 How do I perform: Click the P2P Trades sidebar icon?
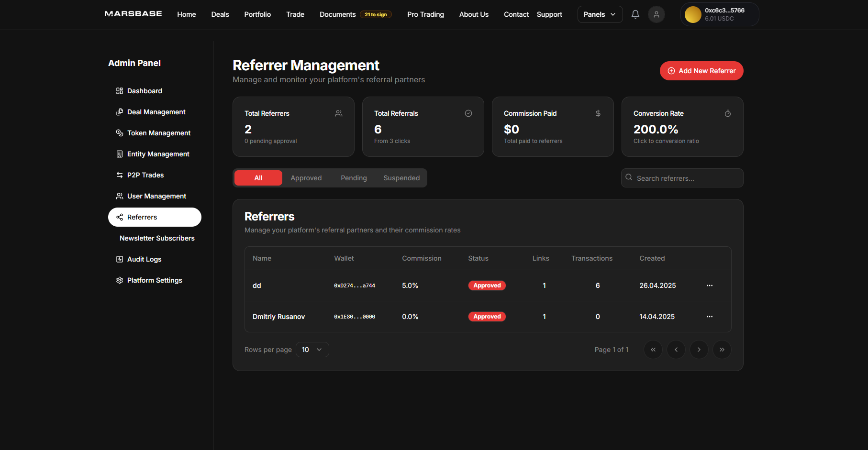[x=119, y=175]
